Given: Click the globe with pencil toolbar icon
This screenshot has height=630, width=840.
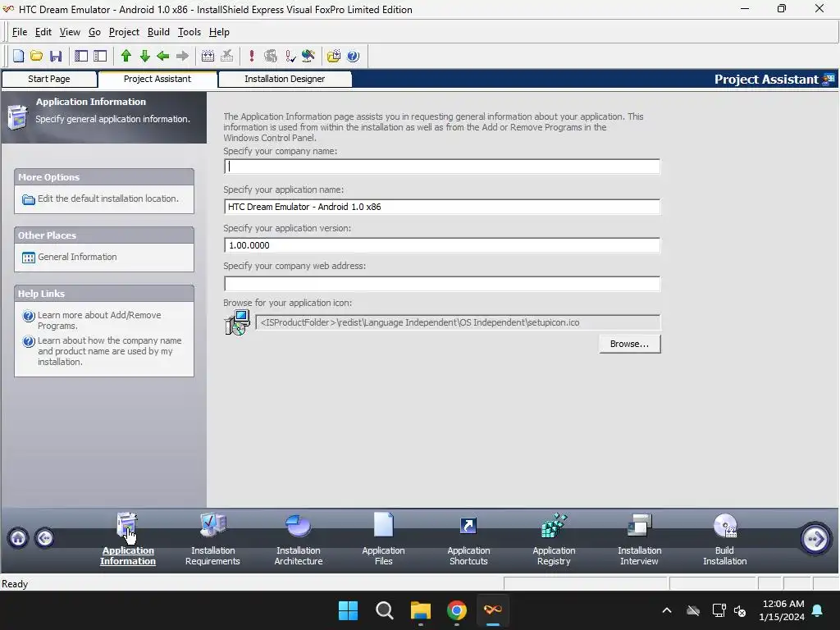Looking at the screenshot, I should click(308, 56).
